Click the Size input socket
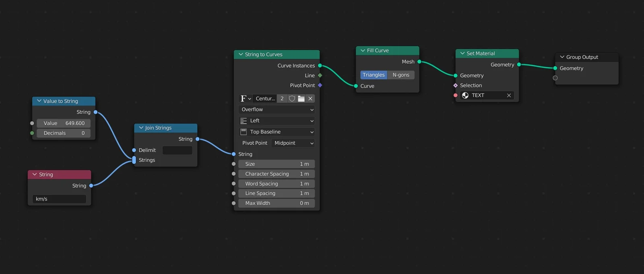The height and width of the screenshot is (274, 644). pos(234,164)
